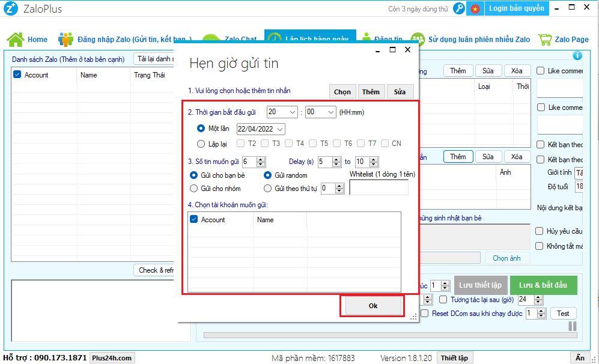Adjust the Tương tác lại sau 24 stepper

[x=538, y=300]
